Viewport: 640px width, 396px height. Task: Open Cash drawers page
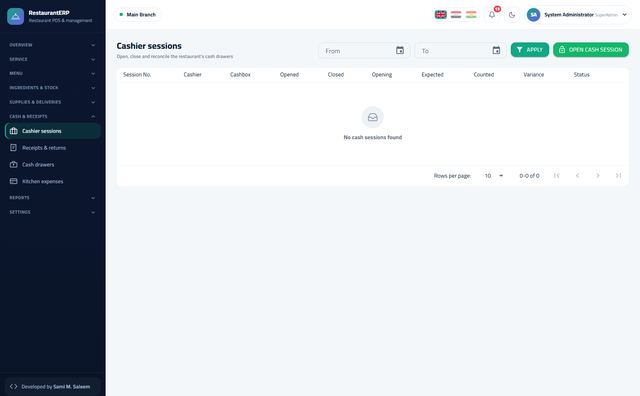click(x=53, y=165)
